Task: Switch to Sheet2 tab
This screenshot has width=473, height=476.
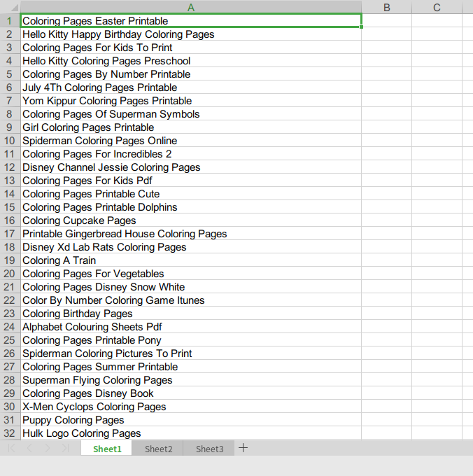Action: click(158, 449)
